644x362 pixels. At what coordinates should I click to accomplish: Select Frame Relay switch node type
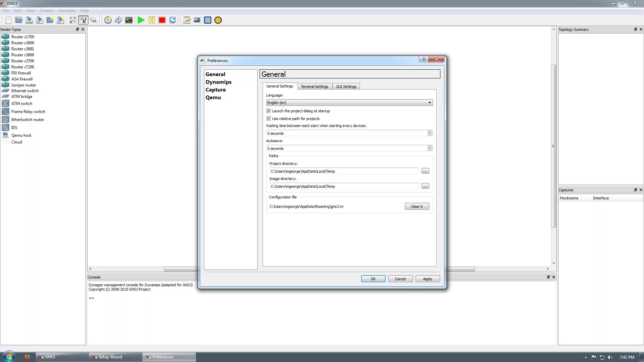(x=28, y=112)
